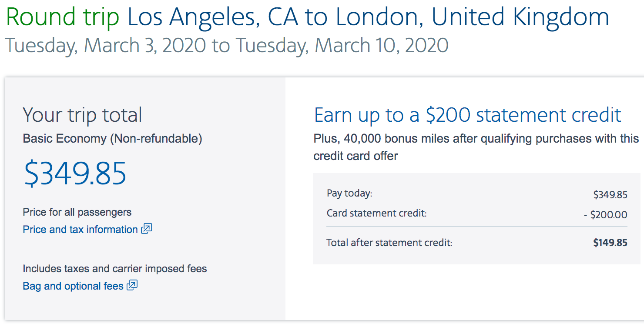Click the Total after statement credit label
The width and height of the screenshot is (644, 327).
[389, 243]
